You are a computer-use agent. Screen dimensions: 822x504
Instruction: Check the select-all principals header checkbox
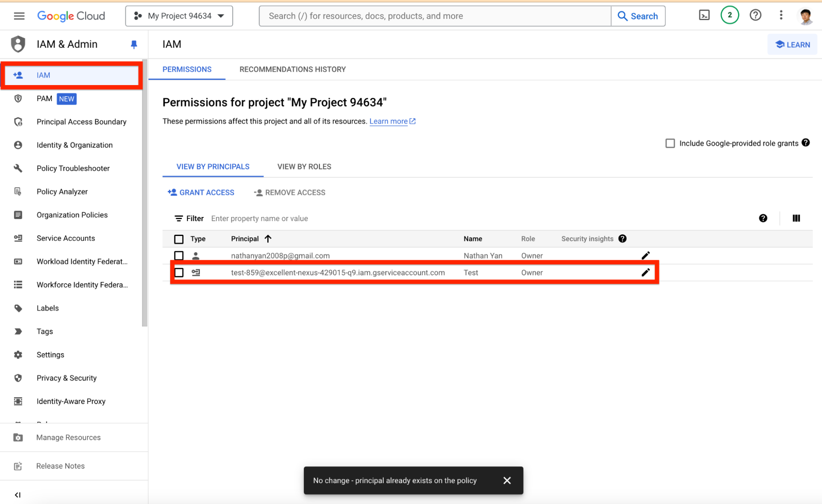[179, 239]
